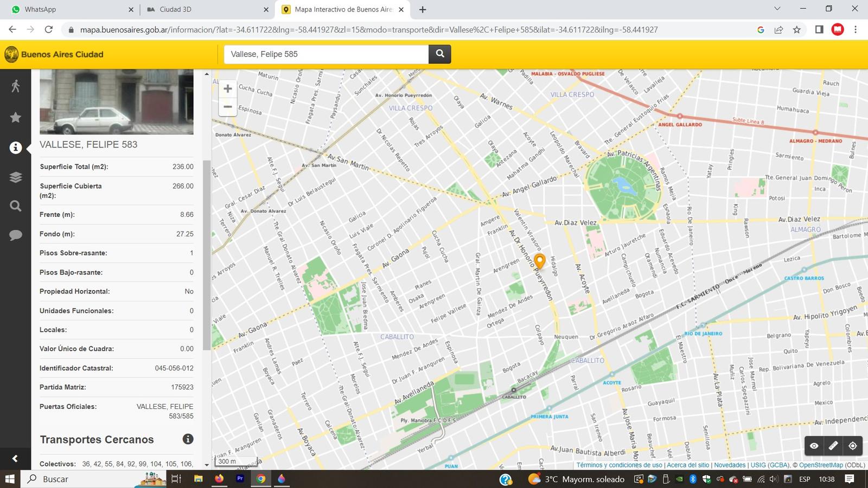Click the orange location marker on the map
This screenshot has height=488, width=868.
click(539, 261)
